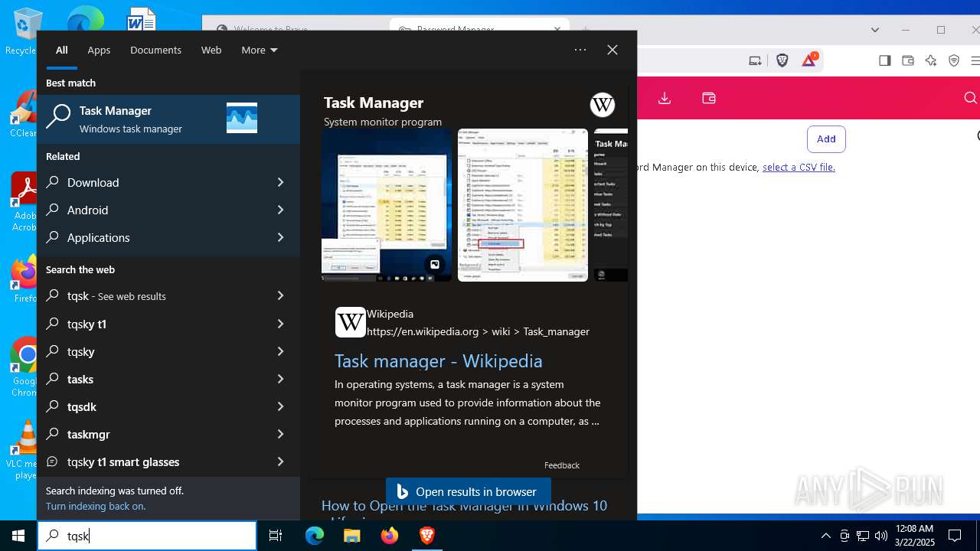Click the Wikipedia source icon
The width and height of the screenshot is (980, 551).
[x=350, y=322]
